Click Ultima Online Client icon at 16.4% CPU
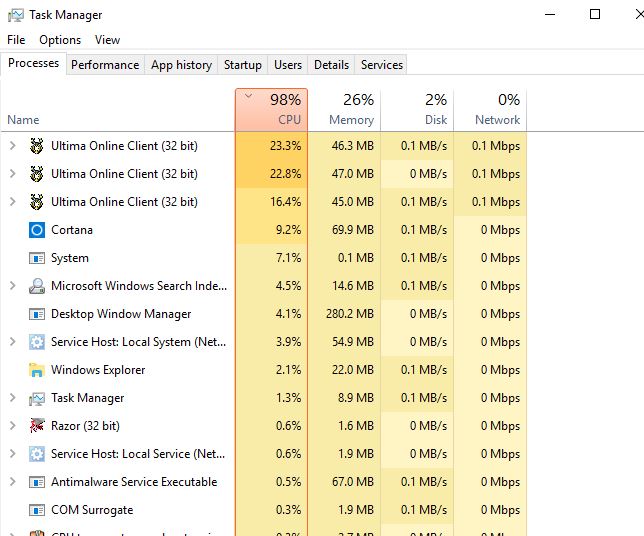Image resolution: width=644 pixels, height=536 pixels. tap(37, 202)
